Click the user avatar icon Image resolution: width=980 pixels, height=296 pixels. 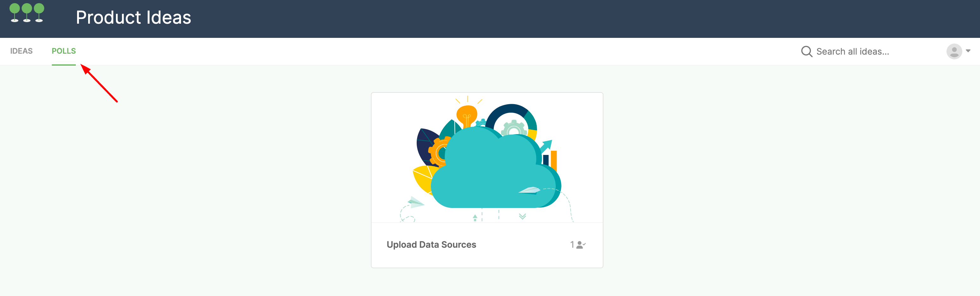(954, 51)
